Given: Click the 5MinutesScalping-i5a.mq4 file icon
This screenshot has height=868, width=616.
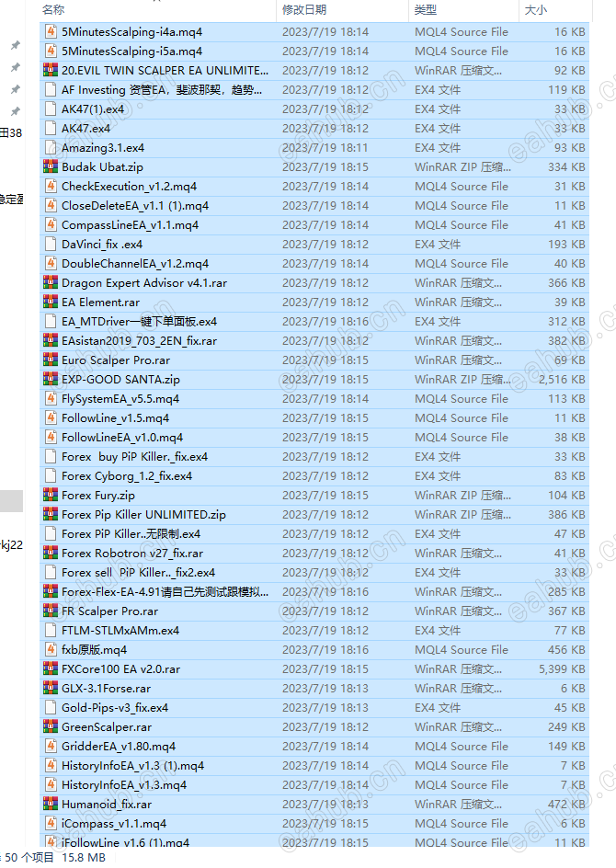Looking at the screenshot, I should pos(51,51).
